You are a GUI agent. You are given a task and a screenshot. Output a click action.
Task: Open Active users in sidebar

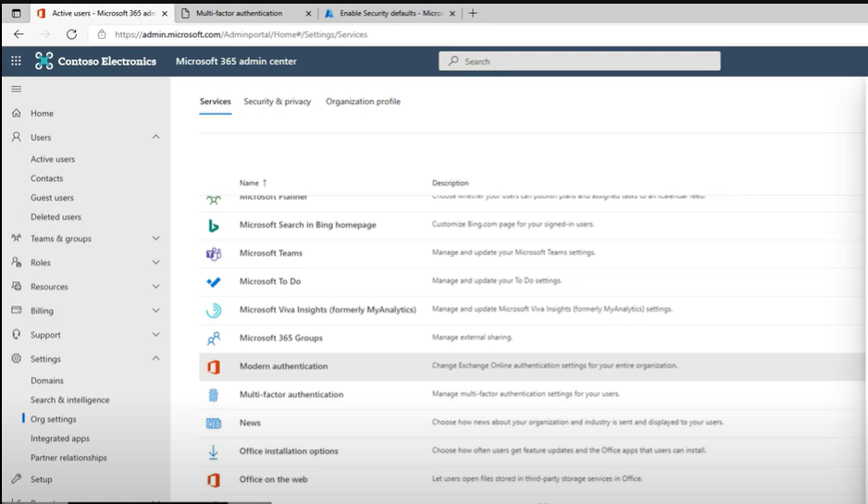[53, 159]
